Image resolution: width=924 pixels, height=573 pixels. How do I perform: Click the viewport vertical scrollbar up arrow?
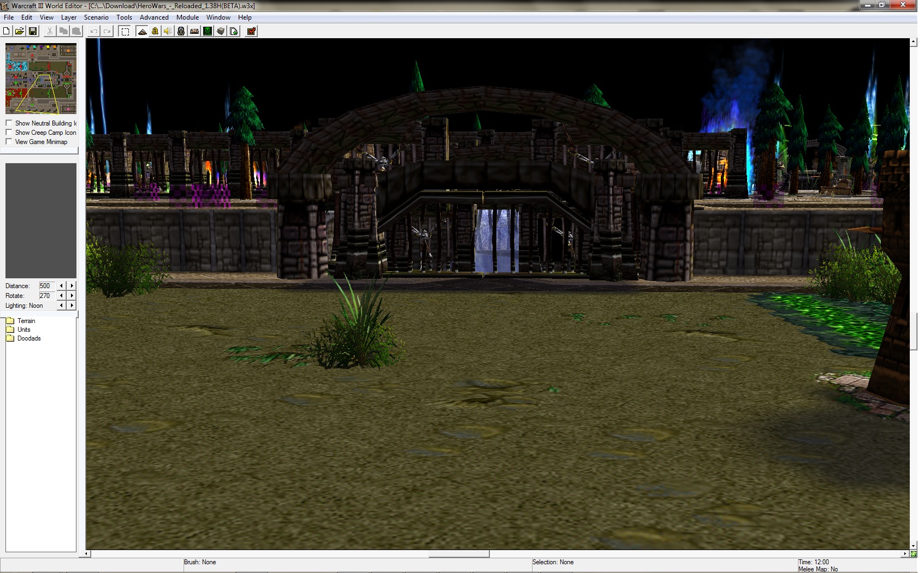(913, 41)
